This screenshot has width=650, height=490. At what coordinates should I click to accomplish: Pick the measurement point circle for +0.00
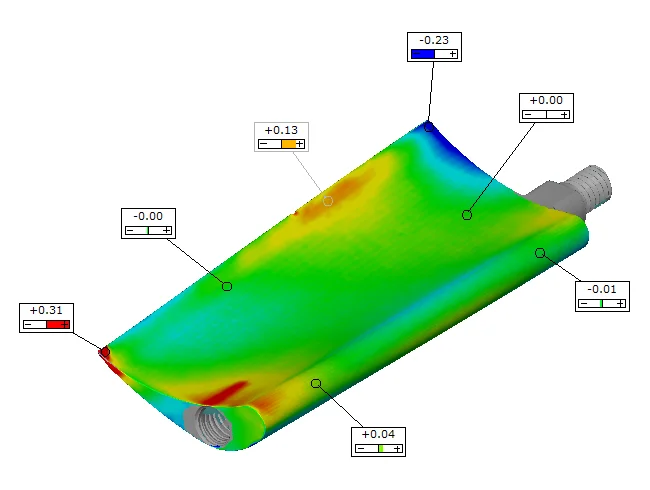(x=466, y=214)
